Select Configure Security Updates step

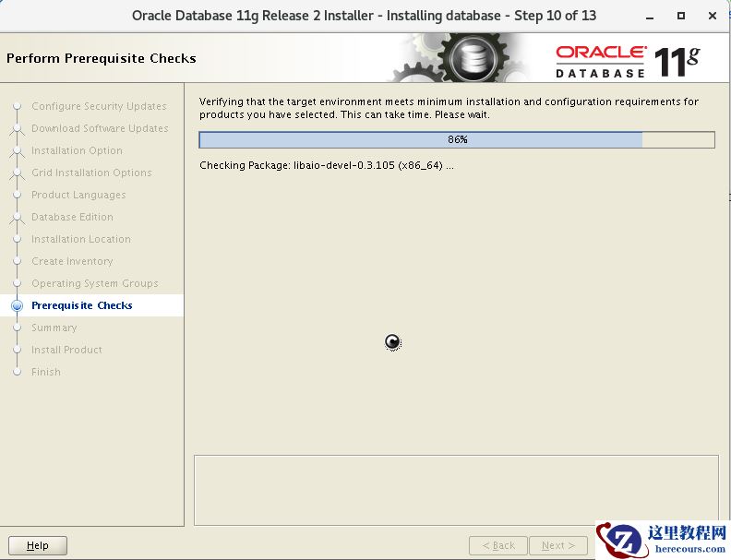[99, 106]
